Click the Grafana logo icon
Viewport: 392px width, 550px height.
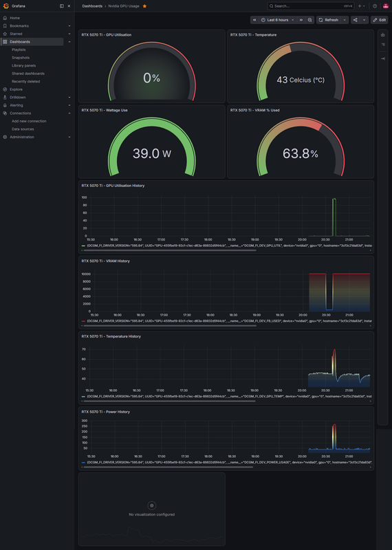point(6,6)
